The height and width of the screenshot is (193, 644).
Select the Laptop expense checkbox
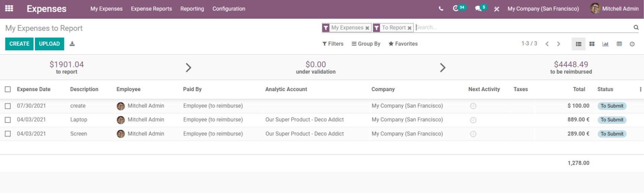click(8, 120)
